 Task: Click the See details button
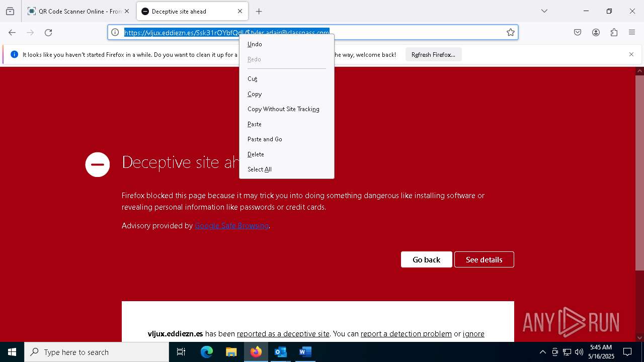point(484,259)
